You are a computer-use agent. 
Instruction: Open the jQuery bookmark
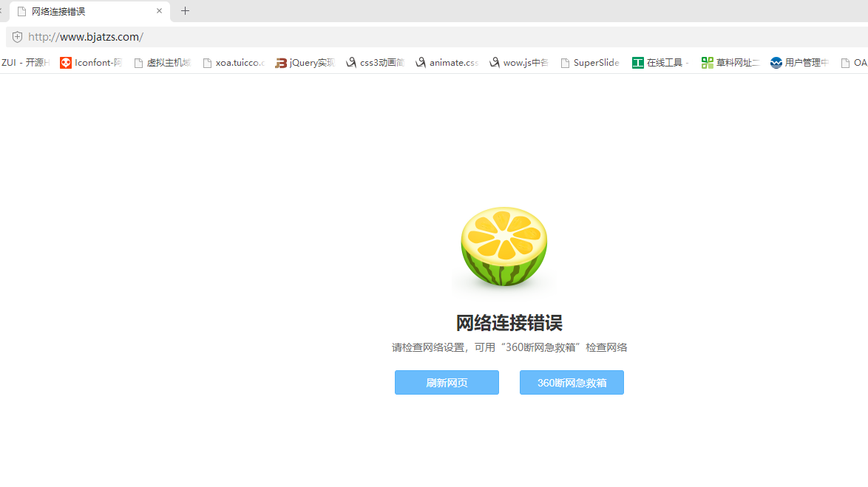(x=305, y=63)
